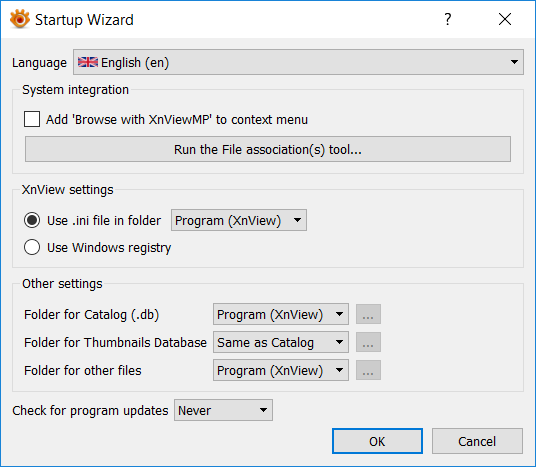Image resolution: width=536 pixels, height=467 pixels.
Task: Click browse button beside Catalog folder
Action: click(x=368, y=314)
